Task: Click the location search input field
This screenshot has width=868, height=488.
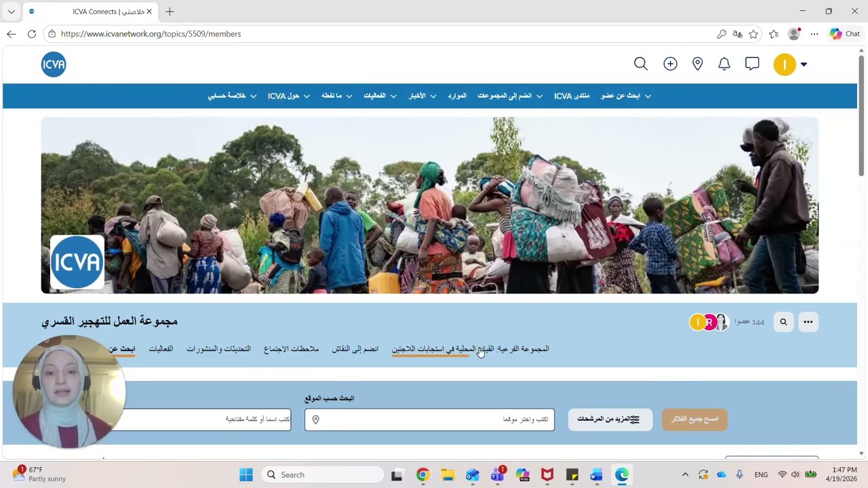Action: (x=429, y=420)
